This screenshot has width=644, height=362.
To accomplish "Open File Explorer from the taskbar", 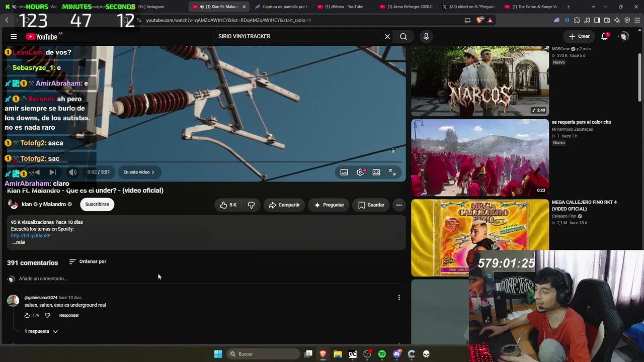I will (x=338, y=354).
